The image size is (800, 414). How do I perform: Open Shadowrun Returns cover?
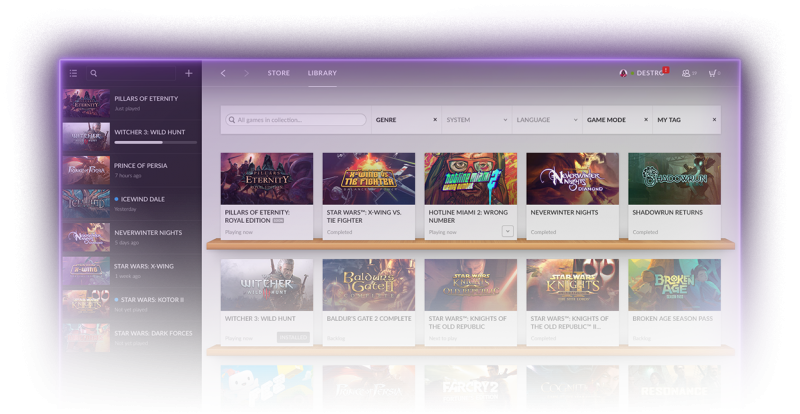tap(674, 179)
